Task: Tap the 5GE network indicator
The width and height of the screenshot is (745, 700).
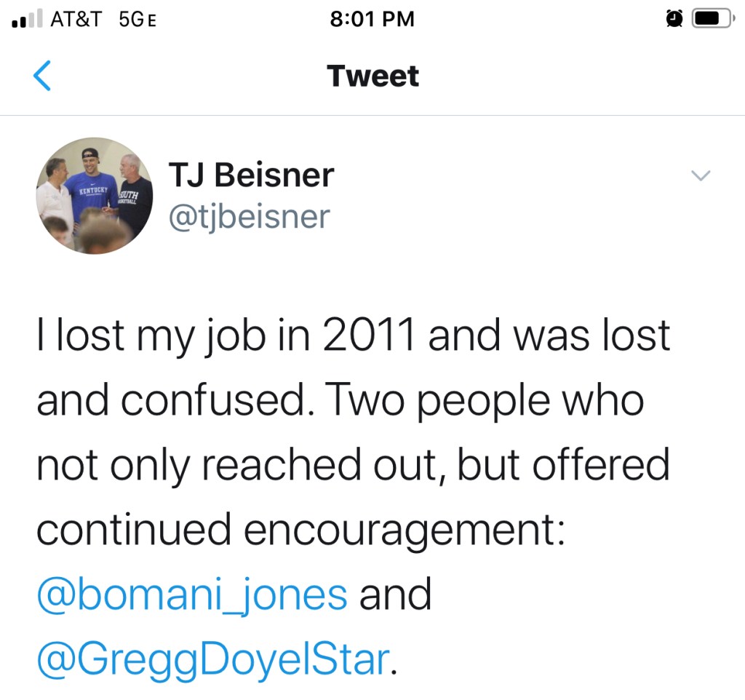Action: 137,20
